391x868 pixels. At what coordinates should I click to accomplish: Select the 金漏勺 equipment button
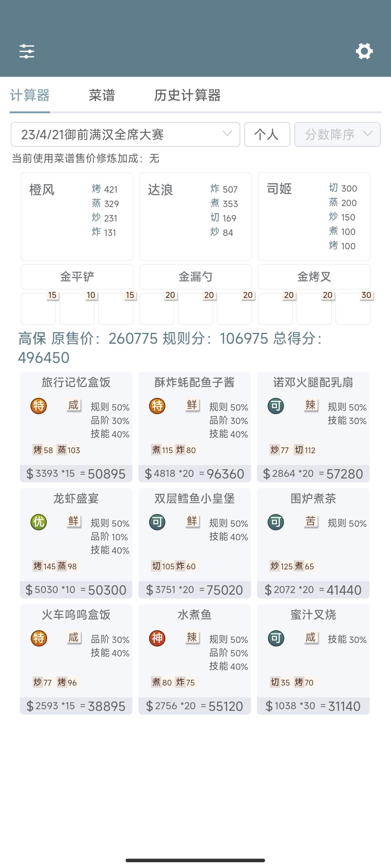[x=196, y=277]
